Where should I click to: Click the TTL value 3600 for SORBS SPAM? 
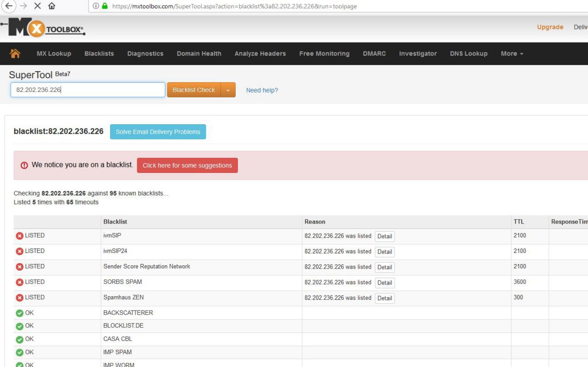point(520,282)
